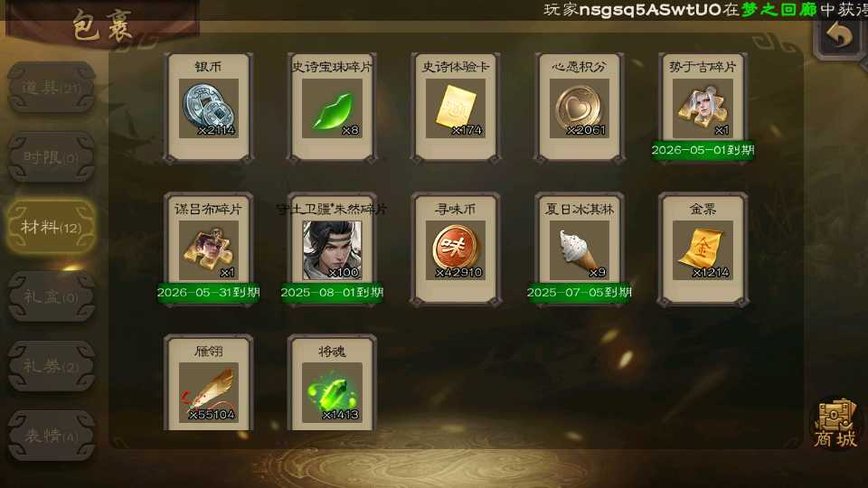Switch to the 时限 tab
Image resolution: width=868 pixels, height=488 pixels.
(51, 157)
